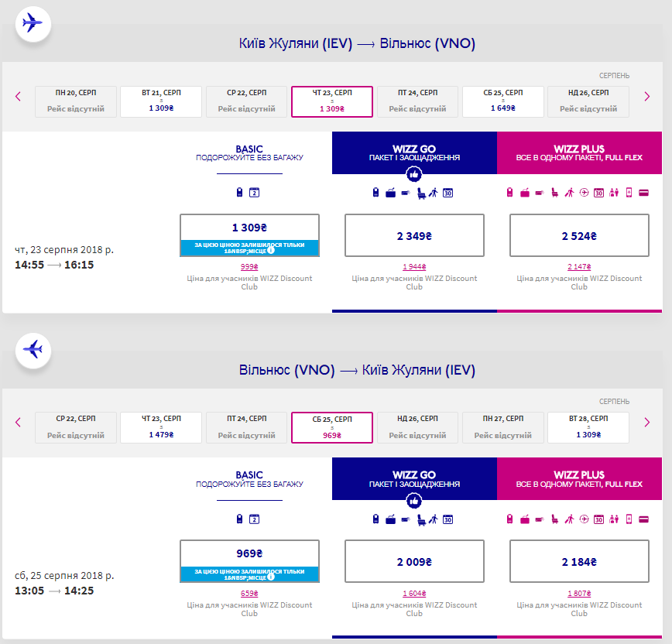Click the return BASIC package header
672x644 pixels.
pos(249,479)
